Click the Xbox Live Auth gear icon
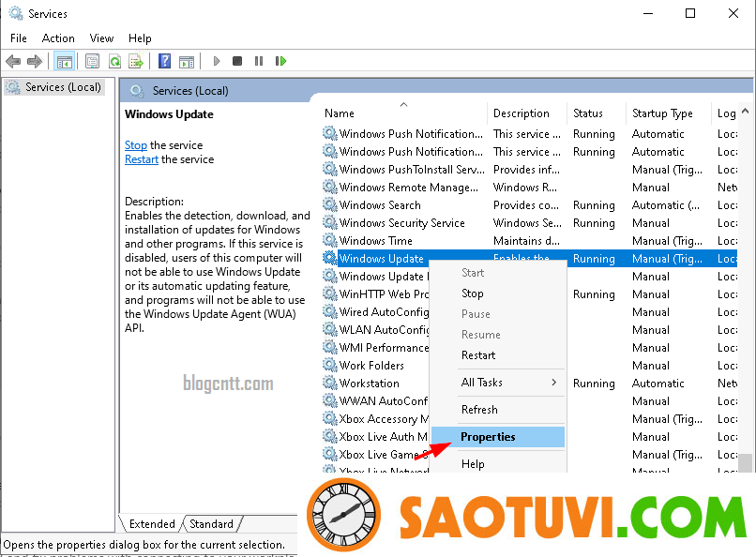This screenshot has width=756, height=557. click(330, 437)
